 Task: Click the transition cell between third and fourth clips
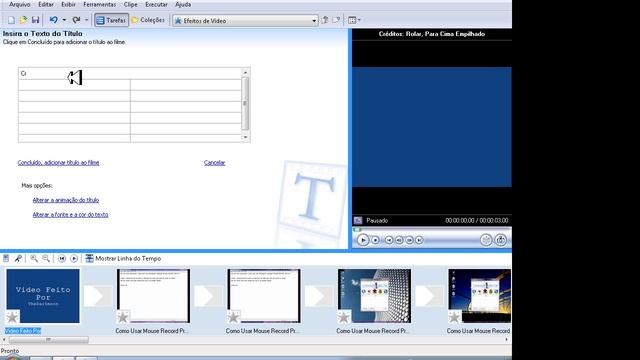(319, 296)
